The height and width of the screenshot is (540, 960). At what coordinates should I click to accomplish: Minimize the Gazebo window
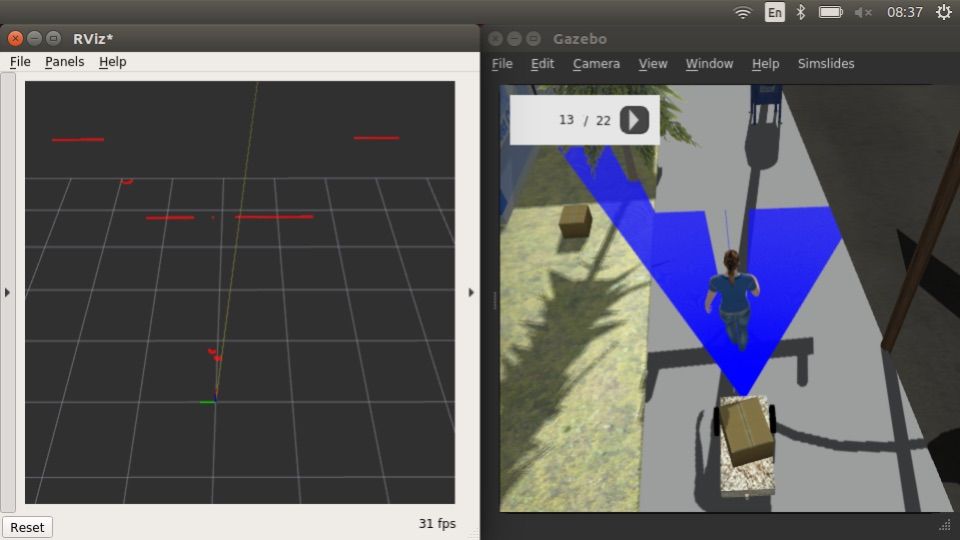pos(515,39)
